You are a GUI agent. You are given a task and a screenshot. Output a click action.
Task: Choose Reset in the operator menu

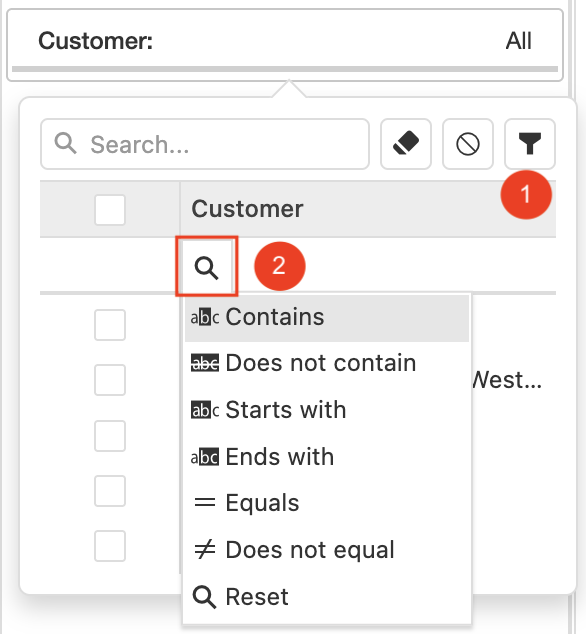coord(327,597)
